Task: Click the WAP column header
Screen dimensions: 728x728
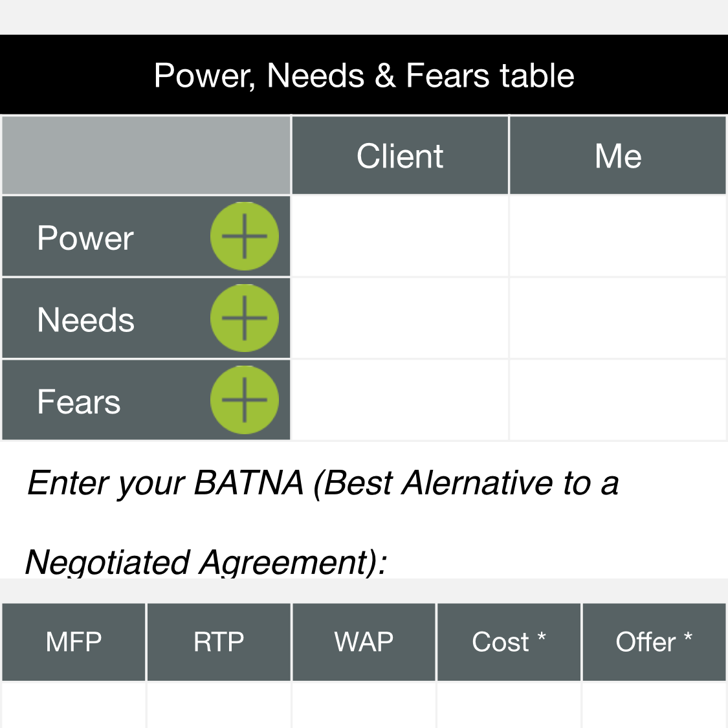Action: [364, 642]
